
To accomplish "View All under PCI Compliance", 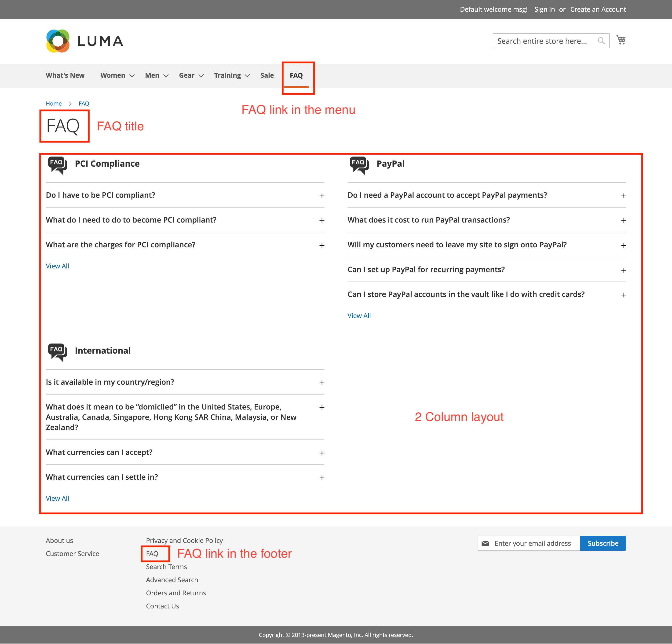I will pyautogui.click(x=58, y=266).
